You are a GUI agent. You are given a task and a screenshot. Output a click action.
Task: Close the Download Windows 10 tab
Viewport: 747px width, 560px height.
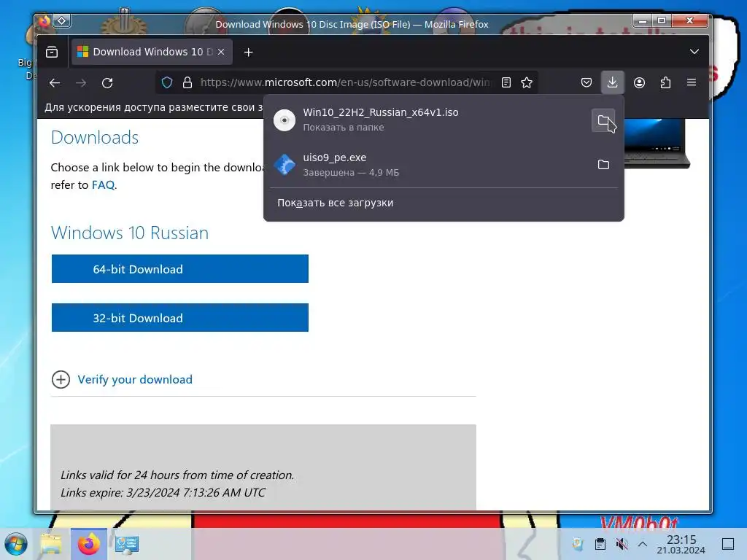221,52
